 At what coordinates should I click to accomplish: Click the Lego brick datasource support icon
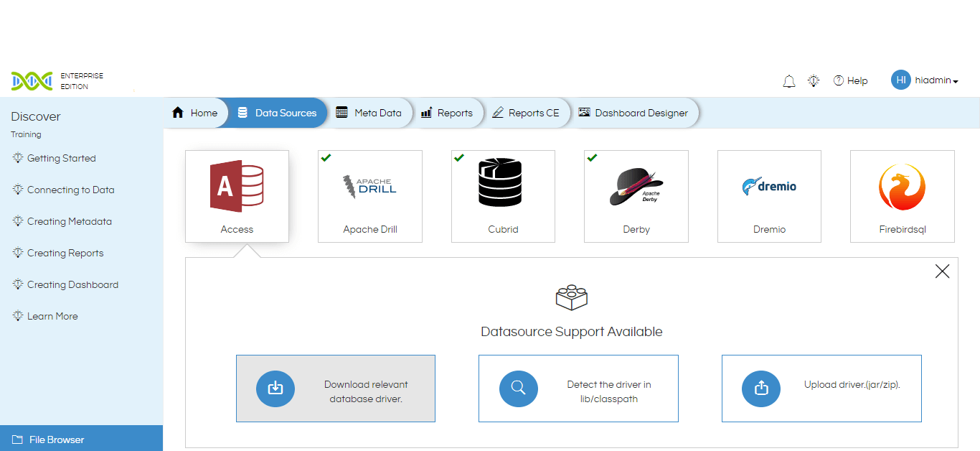[x=572, y=297]
